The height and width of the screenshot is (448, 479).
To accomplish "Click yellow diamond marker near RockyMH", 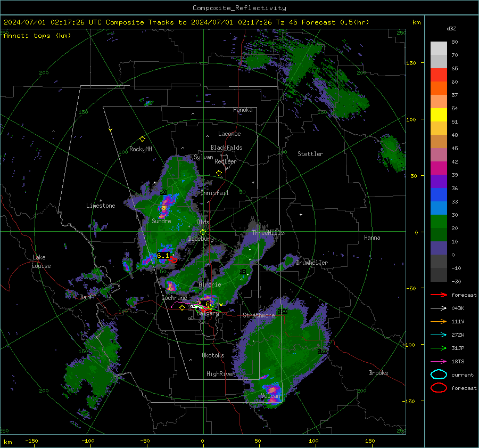I will pos(142,139).
